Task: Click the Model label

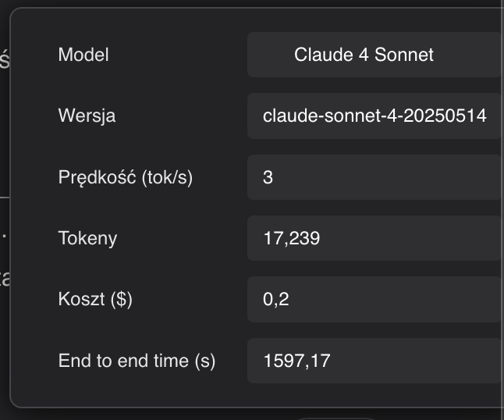Action: (x=83, y=55)
